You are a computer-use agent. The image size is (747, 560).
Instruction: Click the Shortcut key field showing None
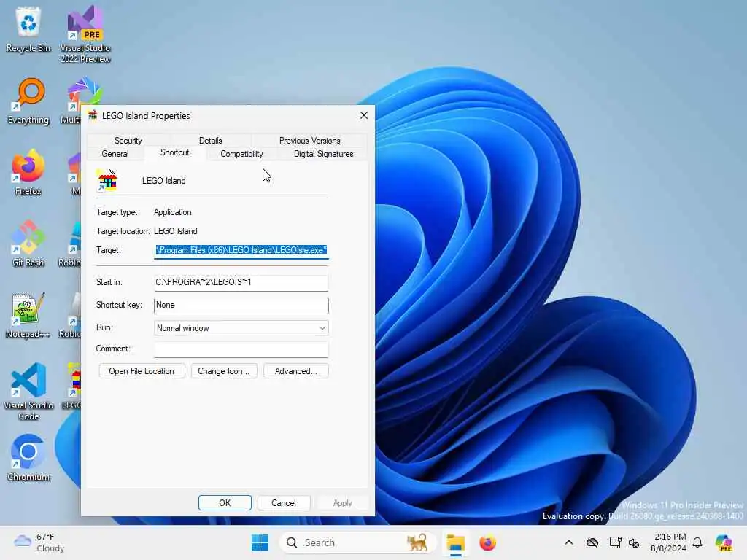click(x=241, y=306)
